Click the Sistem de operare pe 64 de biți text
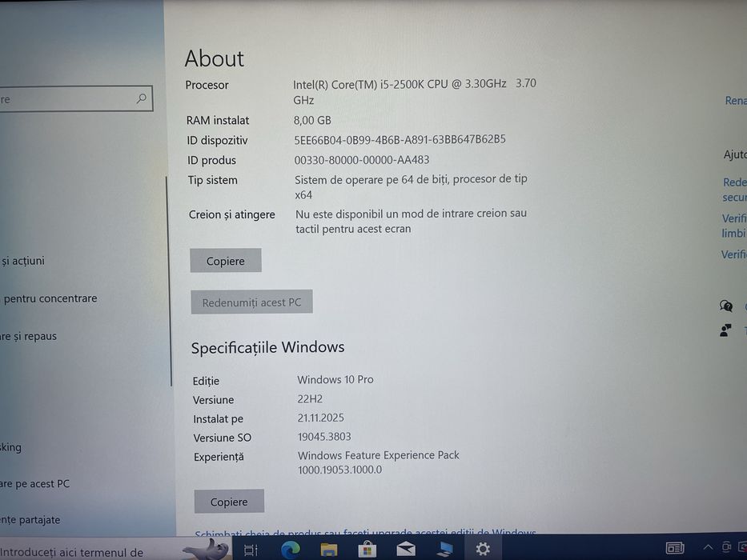This screenshot has height=560, width=747. tap(412, 186)
